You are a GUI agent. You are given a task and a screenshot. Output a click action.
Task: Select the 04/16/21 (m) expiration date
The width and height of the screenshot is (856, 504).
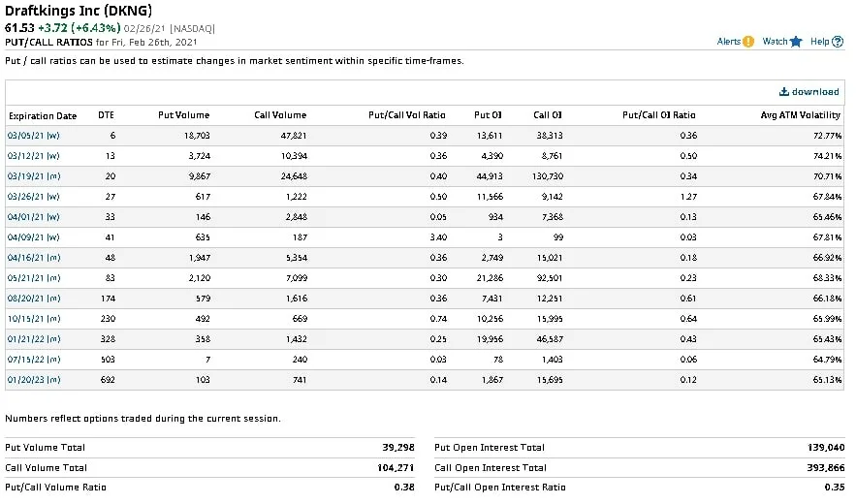(34, 258)
